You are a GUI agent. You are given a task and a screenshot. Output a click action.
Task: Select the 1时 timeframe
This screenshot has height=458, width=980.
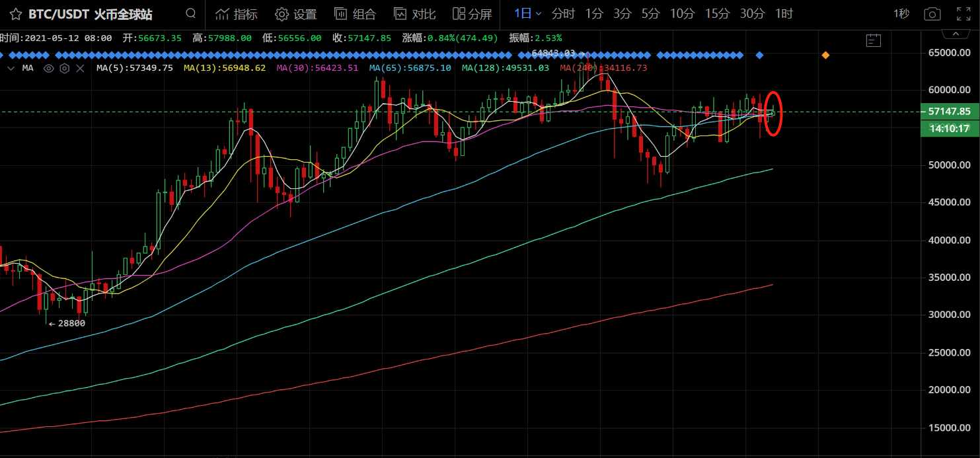pyautogui.click(x=784, y=14)
